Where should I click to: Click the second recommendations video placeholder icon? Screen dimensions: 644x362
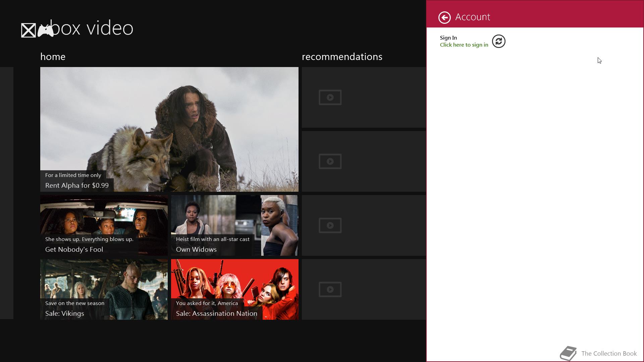(330, 162)
